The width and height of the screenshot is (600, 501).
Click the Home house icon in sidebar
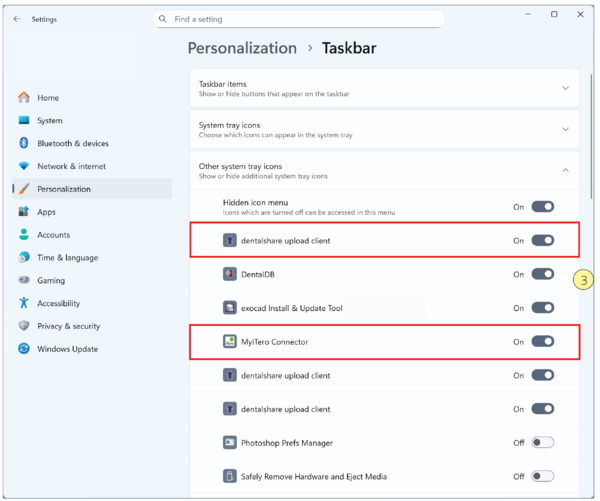coord(24,97)
